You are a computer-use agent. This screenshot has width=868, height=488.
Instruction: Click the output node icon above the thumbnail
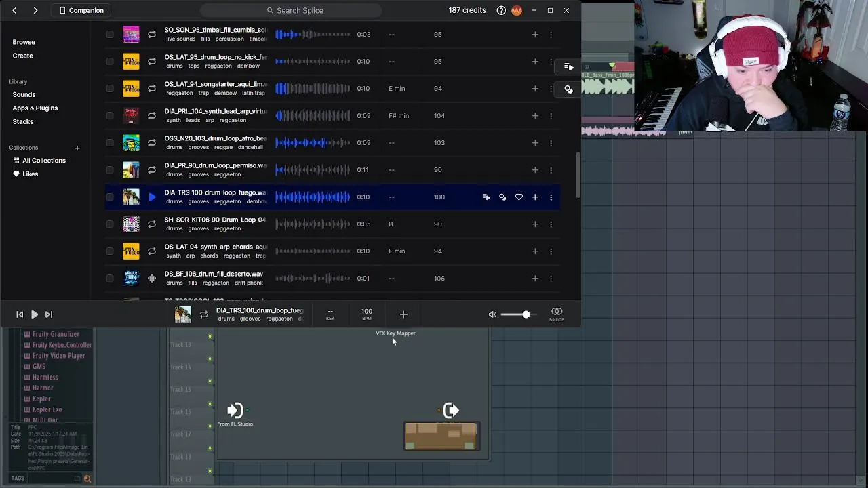451,410
